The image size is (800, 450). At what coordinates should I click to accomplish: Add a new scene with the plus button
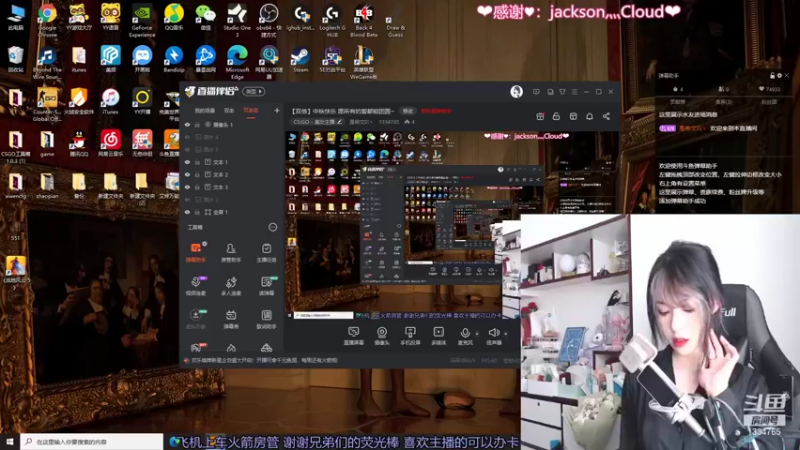click(277, 110)
